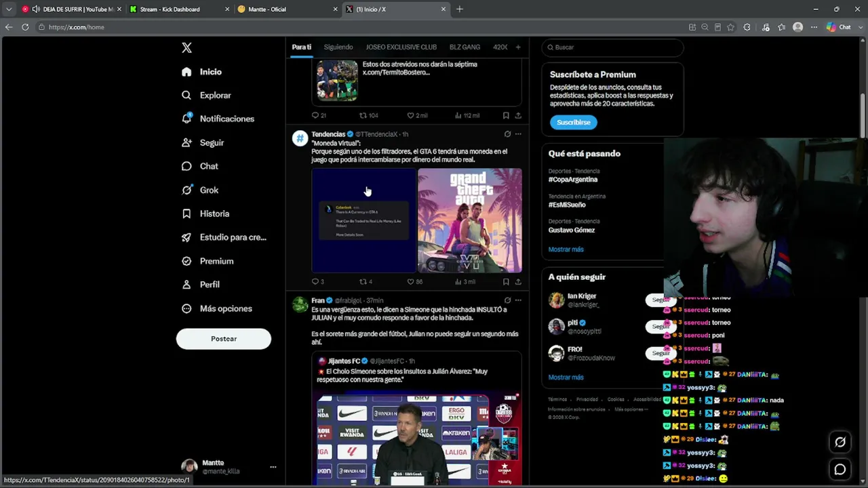Bookmark the Tendencias GTA 6 post
This screenshot has height=488, width=868.
coord(506,282)
